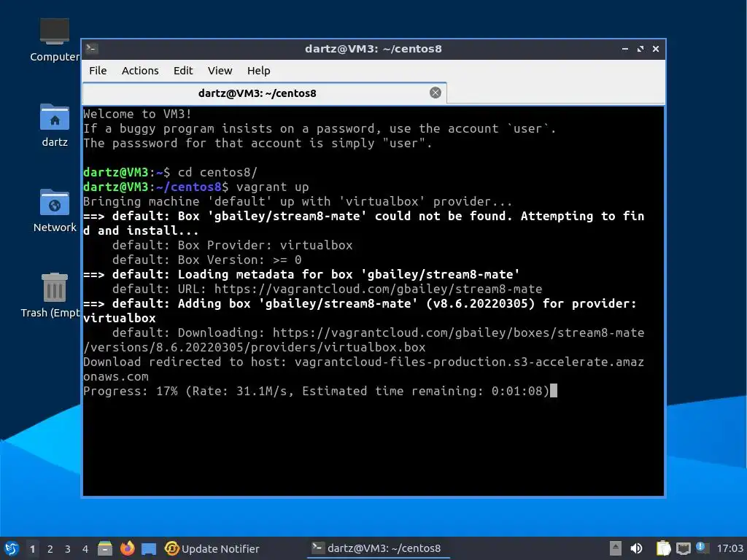The image size is (747, 560).
Task: Open the Computer desktop icon
Action: pos(54,41)
